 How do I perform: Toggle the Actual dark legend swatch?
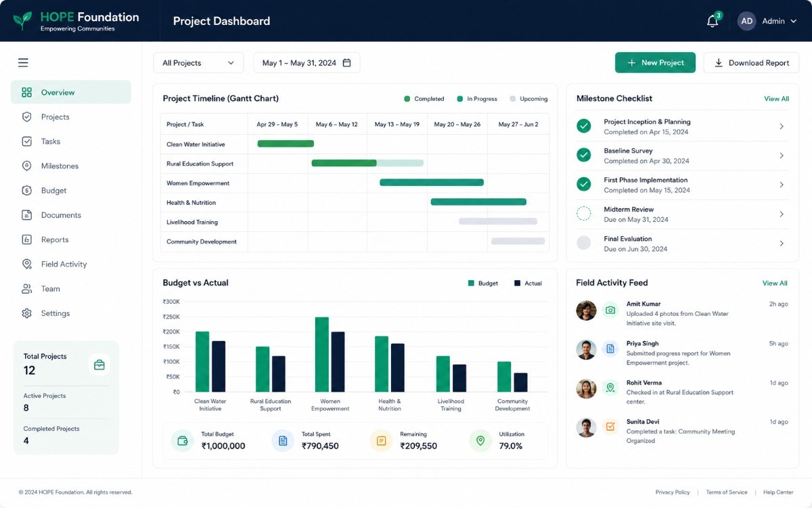(x=518, y=283)
